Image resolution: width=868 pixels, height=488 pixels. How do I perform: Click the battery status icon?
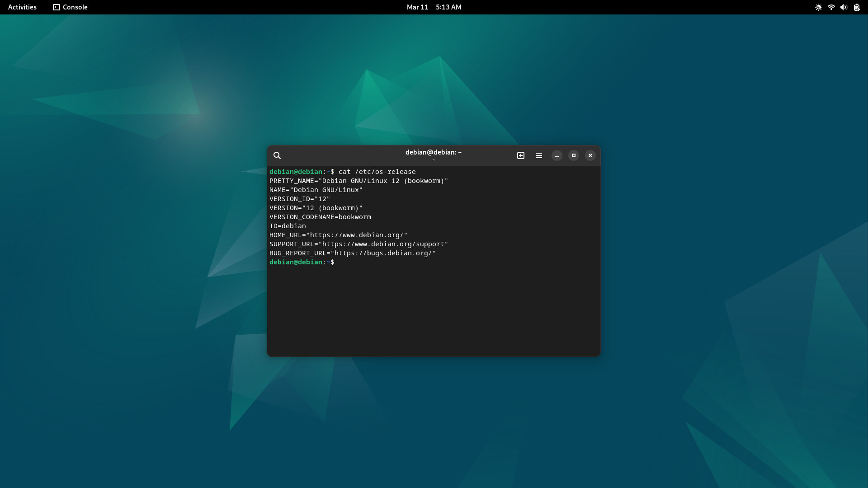click(x=857, y=7)
